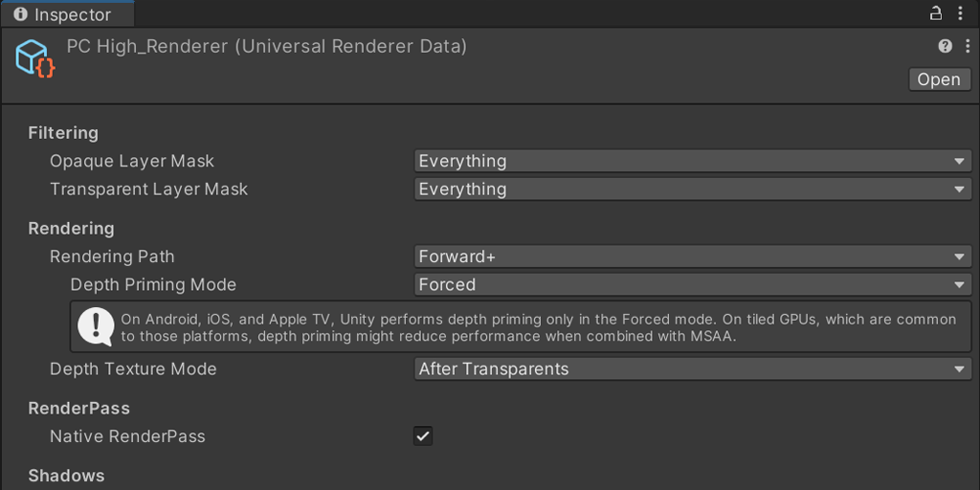Click the Inspector tab info icon
Viewport: 980px width, 490px height.
[x=20, y=14]
